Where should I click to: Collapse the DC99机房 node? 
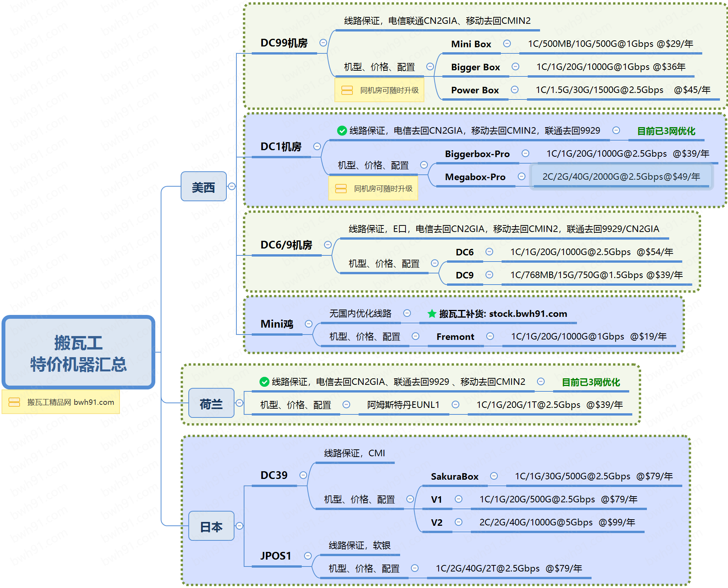tap(323, 43)
